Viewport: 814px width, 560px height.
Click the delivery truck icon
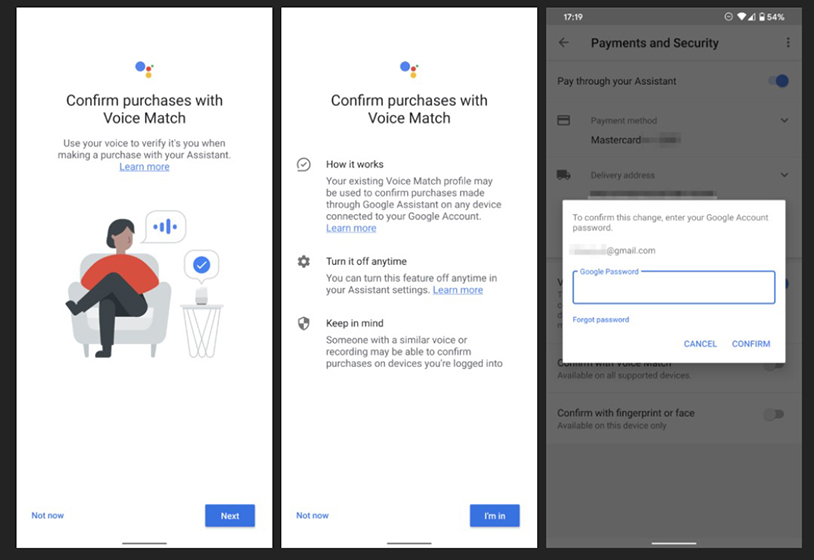point(563,175)
